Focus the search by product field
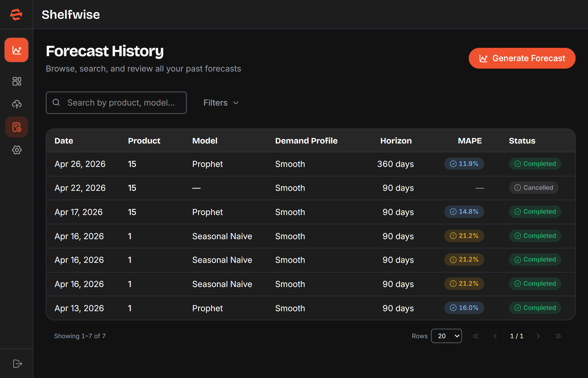The image size is (588, 378). [x=116, y=103]
